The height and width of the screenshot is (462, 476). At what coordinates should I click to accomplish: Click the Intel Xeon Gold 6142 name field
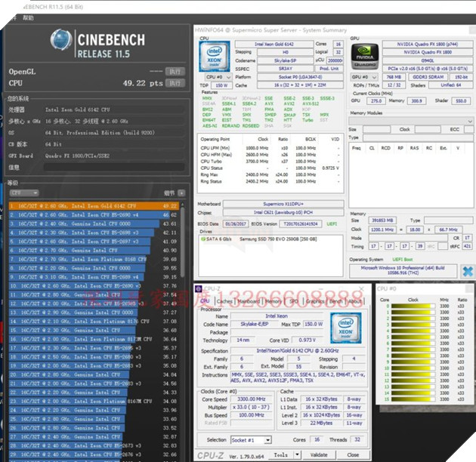pyautogui.click(x=274, y=45)
